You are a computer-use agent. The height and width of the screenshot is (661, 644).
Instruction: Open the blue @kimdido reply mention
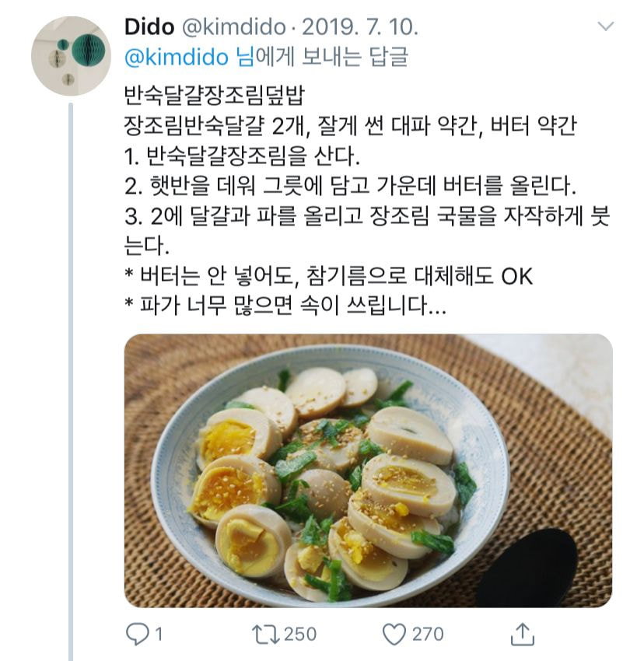177,57
